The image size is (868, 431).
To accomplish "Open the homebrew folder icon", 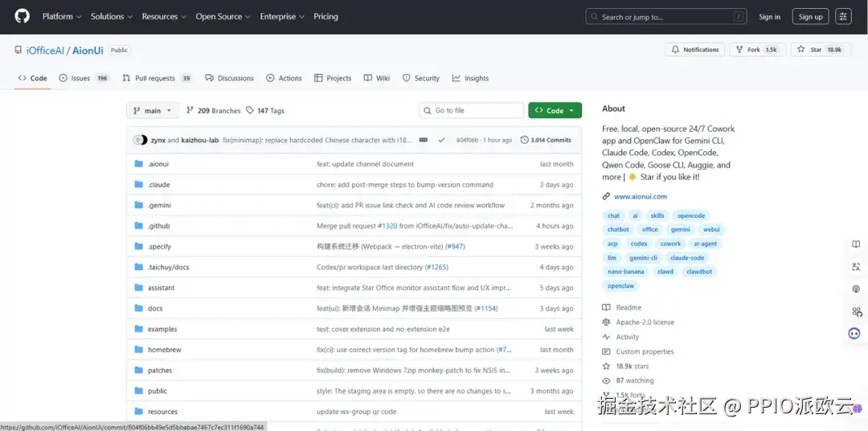I will [138, 350].
